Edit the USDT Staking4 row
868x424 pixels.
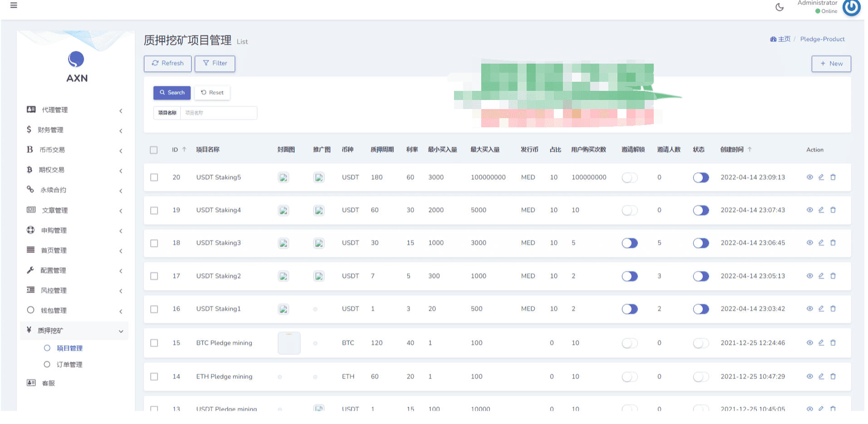[821, 210]
